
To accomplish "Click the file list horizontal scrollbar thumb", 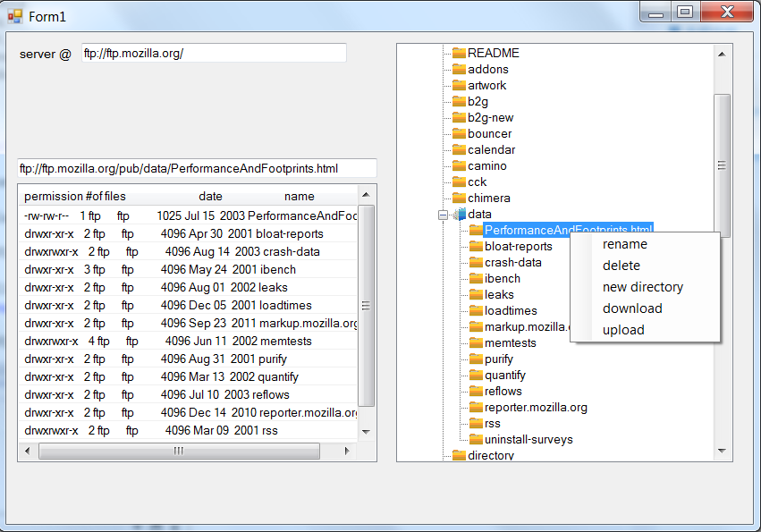I will click(x=179, y=451).
